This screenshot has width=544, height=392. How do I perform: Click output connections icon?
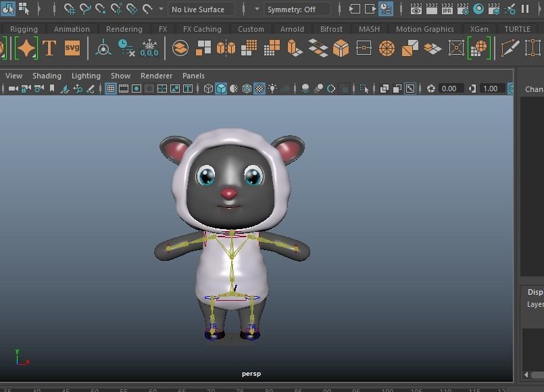point(370,9)
